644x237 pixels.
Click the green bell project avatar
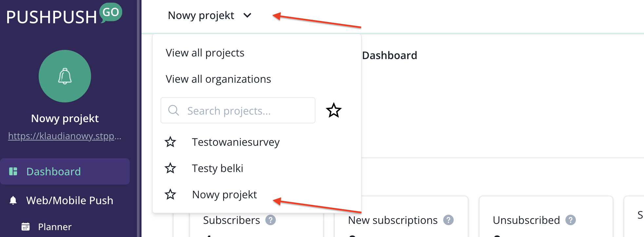(x=65, y=76)
